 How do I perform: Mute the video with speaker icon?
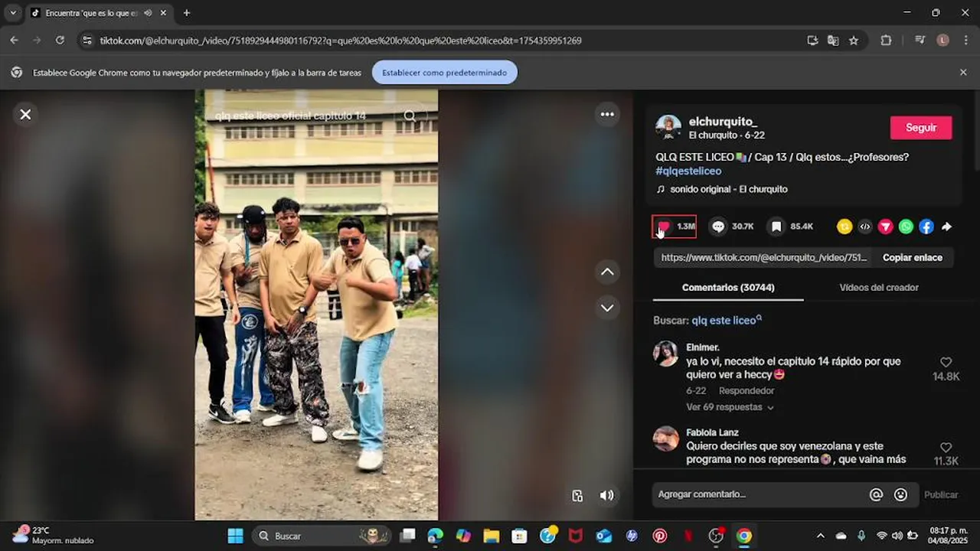click(x=607, y=495)
